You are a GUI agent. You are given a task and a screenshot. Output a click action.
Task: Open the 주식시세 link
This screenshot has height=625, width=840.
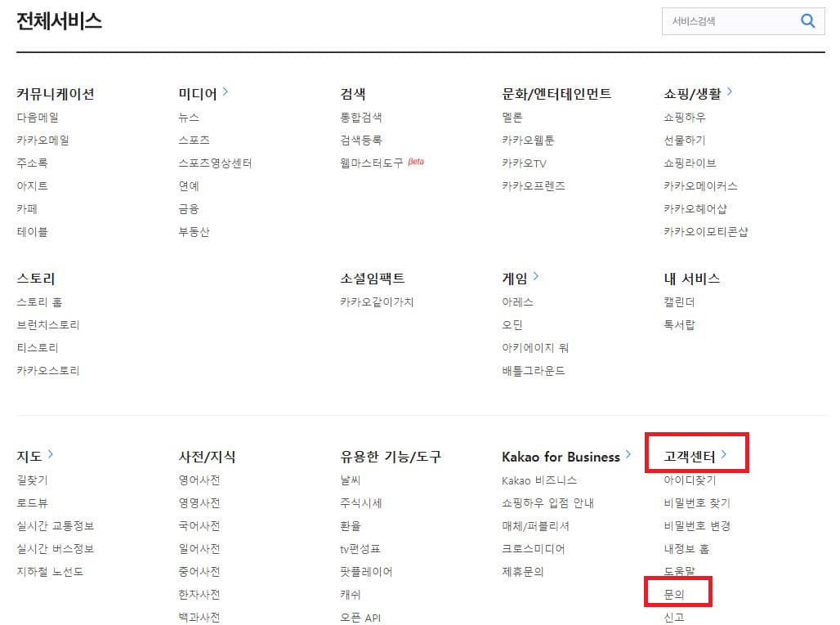[x=361, y=503]
